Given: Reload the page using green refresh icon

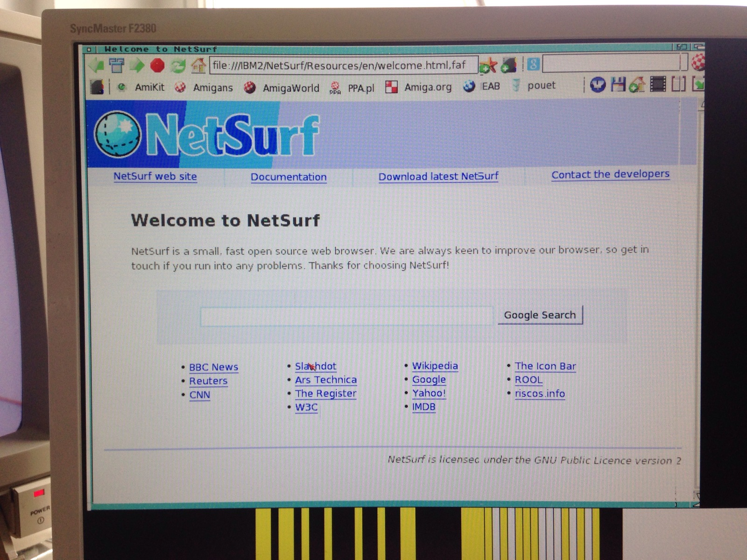Looking at the screenshot, I should coord(178,65).
